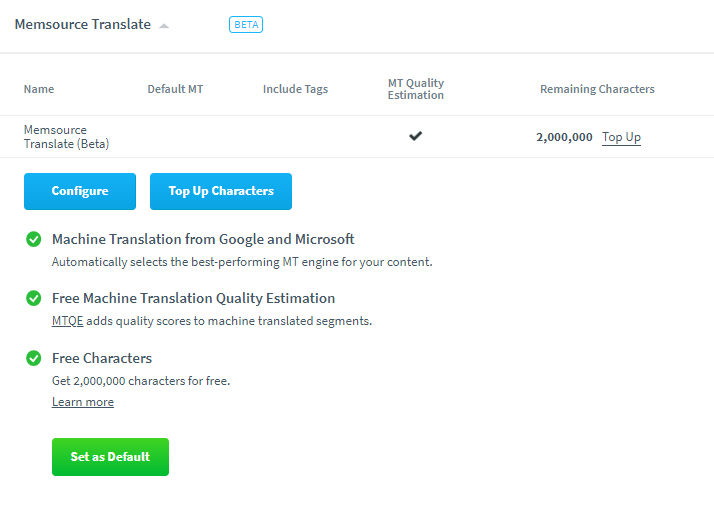Screen dimensions: 714x505
Task: Open the Top Up link in the table row
Action: click(x=621, y=137)
